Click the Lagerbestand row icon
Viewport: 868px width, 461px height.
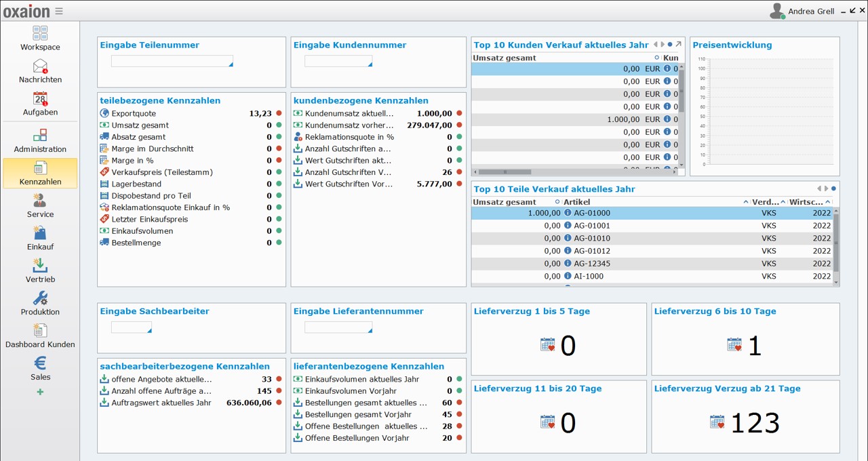click(x=104, y=184)
